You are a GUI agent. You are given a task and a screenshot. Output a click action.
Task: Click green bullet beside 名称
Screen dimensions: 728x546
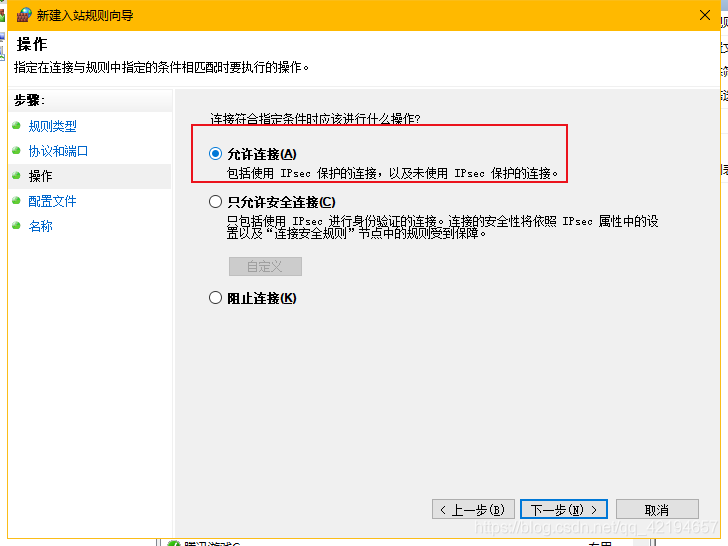pos(17,226)
